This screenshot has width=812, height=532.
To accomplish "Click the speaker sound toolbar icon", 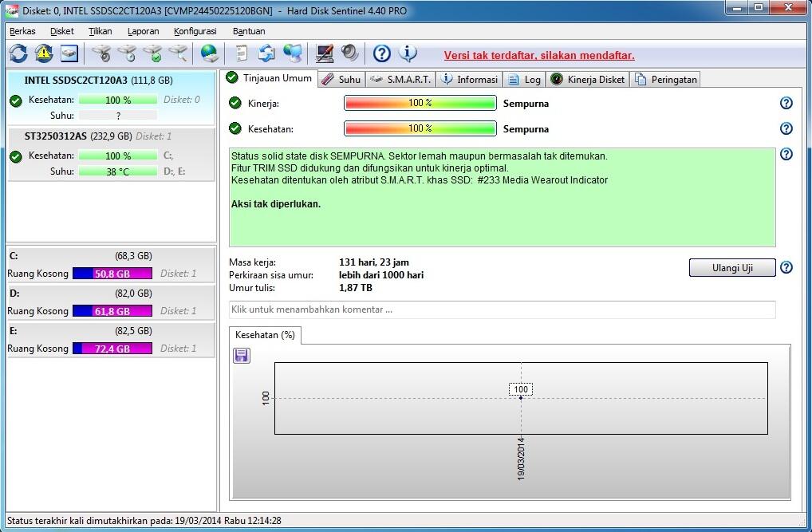I will (x=350, y=53).
